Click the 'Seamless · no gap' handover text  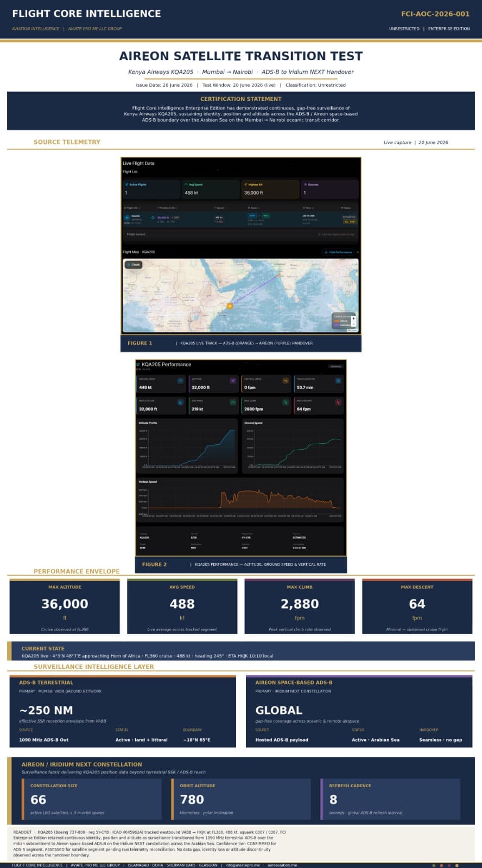[x=441, y=740]
